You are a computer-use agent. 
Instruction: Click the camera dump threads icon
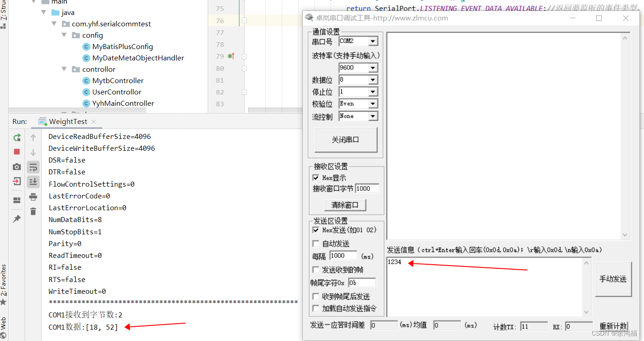tap(17, 167)
